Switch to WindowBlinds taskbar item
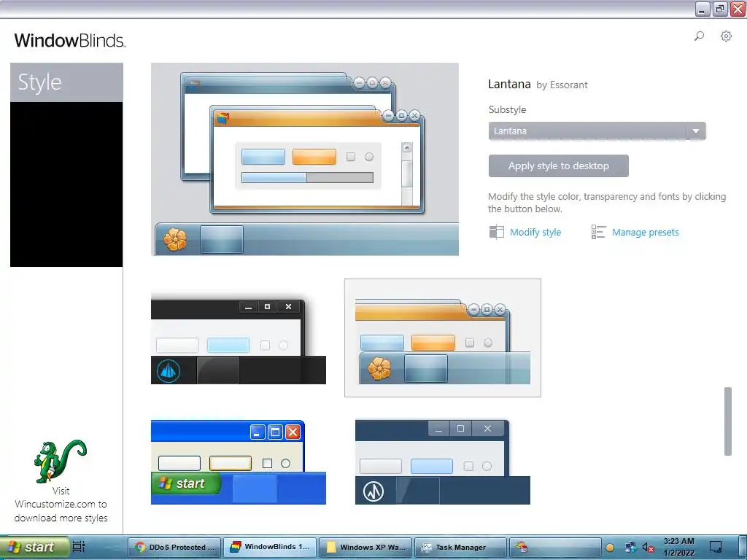Image resolution: width=747 pixels, height=560 pixels. (270, 547)
